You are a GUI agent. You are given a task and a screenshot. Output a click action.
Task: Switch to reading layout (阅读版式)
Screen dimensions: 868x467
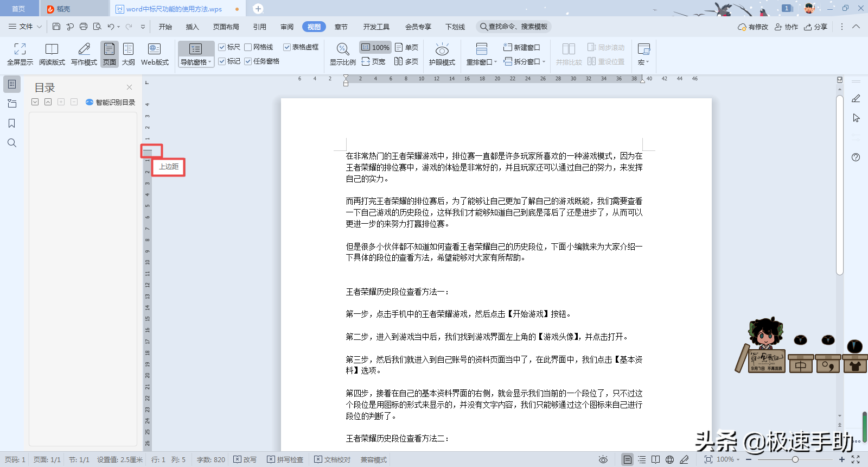(52, 54)
